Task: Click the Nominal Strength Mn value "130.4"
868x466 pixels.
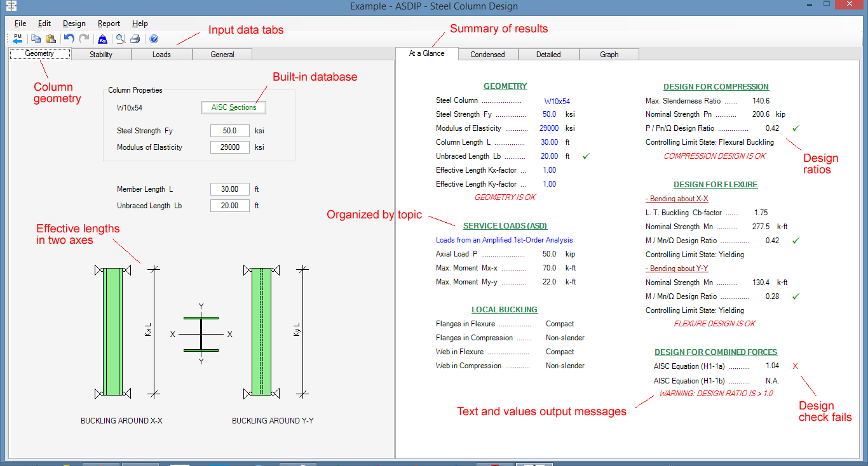Action: [x=761, y=283]
